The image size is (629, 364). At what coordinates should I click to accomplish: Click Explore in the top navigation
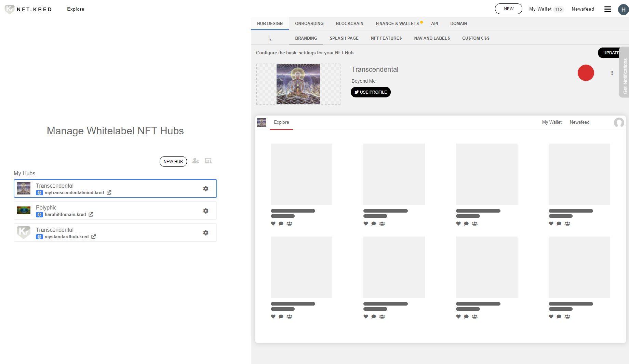coord(76,9)
